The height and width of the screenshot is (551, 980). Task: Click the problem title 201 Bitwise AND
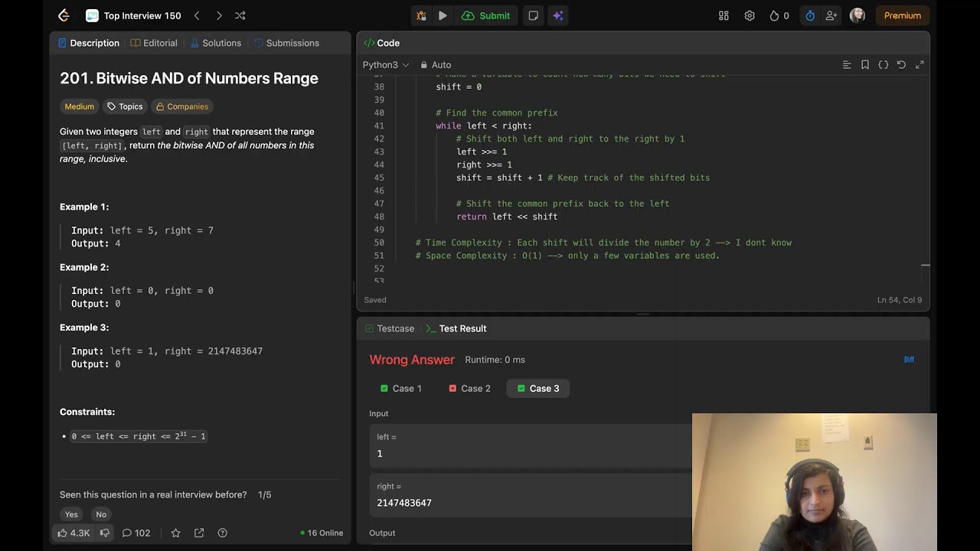(x=189, y=78)
